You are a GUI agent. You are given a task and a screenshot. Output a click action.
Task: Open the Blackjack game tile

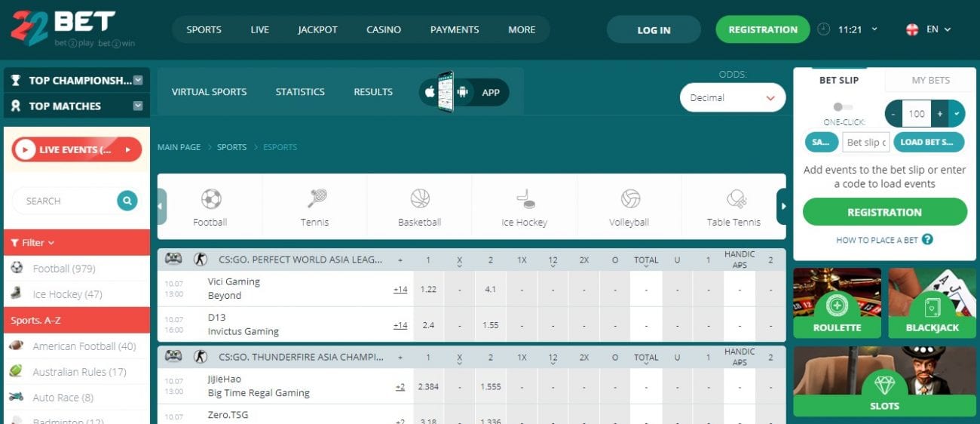[933, 304]
